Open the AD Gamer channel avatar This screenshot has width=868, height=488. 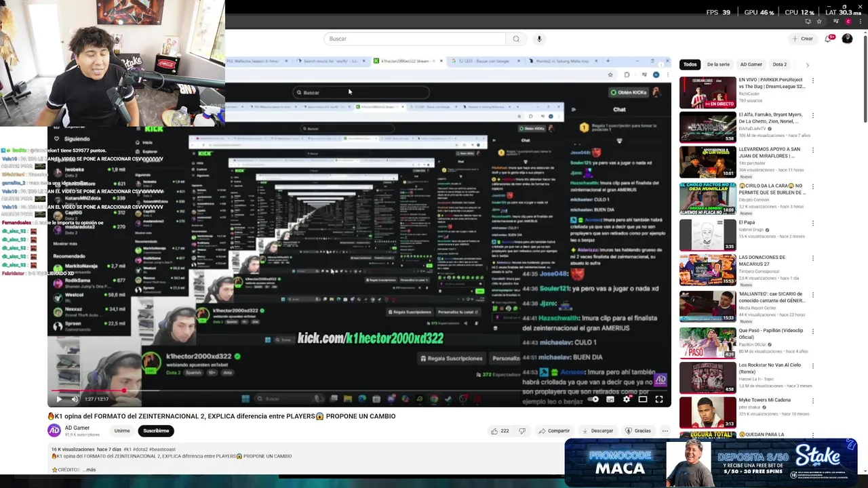(x=54, y=430)
